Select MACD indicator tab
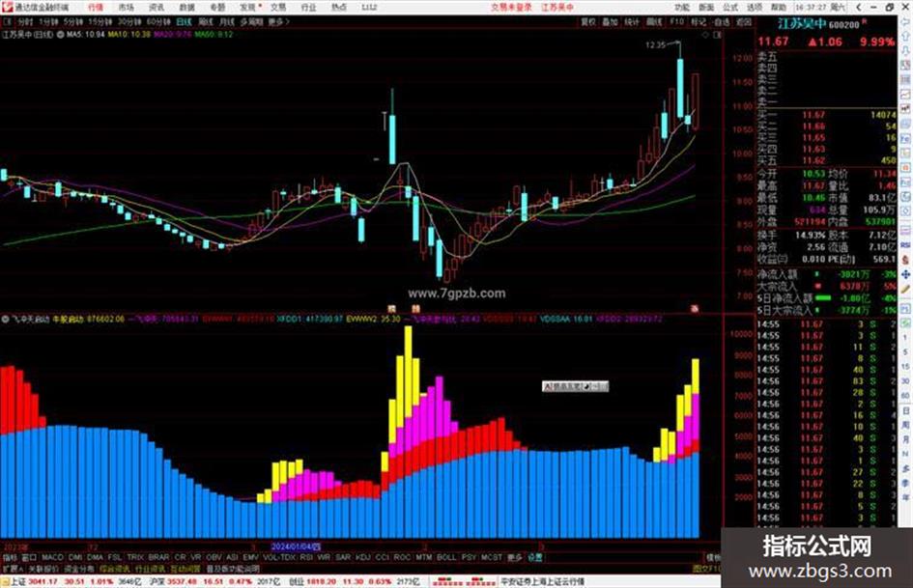The image size is (913, 588). pyautogui.click(x=52, y=557)
